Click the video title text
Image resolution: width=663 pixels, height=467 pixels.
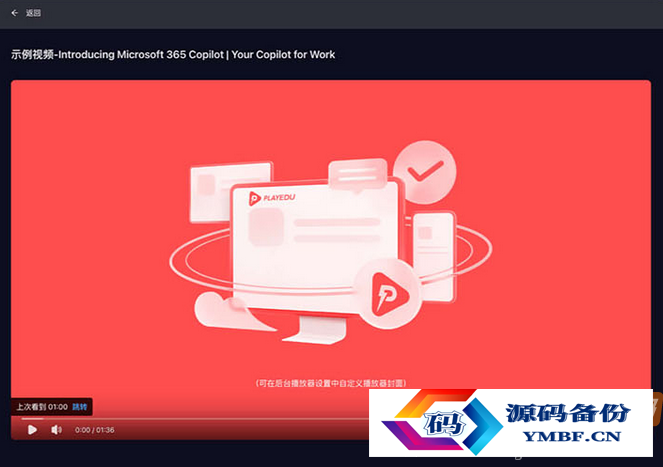pos(173,55)
